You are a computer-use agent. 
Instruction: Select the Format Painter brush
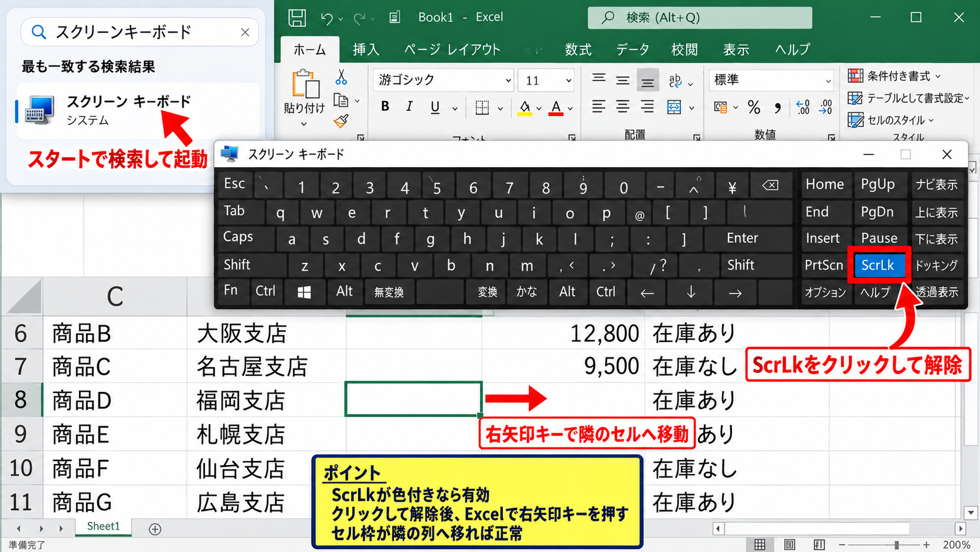(x=341, y=121)
